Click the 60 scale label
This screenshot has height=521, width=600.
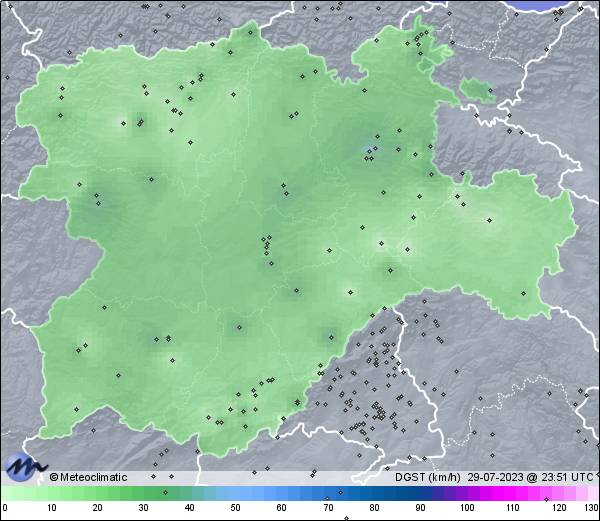pyautogui.click(x=282, y=508)
